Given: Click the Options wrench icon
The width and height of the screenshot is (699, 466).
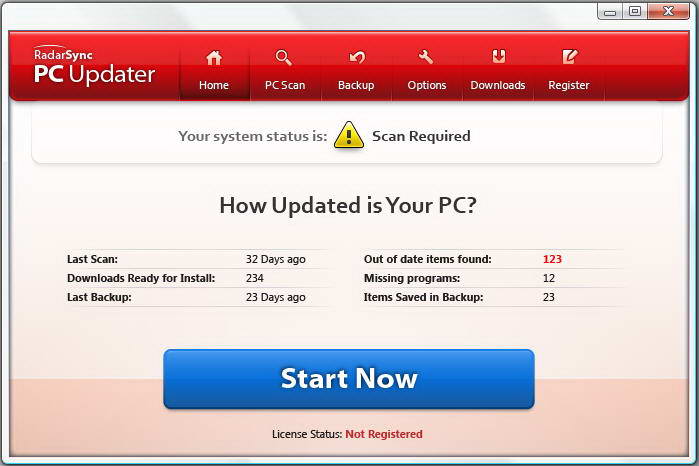Looking at the screenshot, I should click(x=426, y=57).
